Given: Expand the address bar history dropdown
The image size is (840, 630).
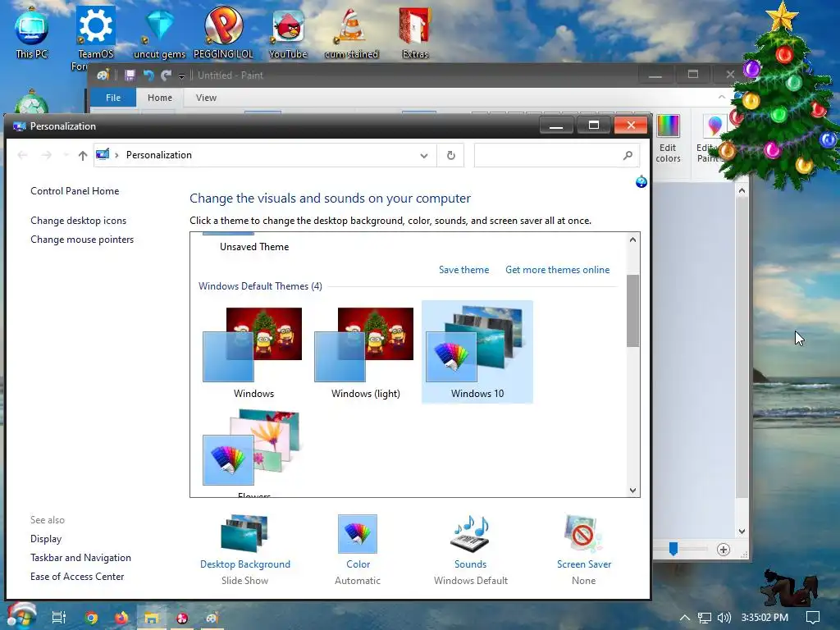Looking at the screenshot, I should 424,155.
